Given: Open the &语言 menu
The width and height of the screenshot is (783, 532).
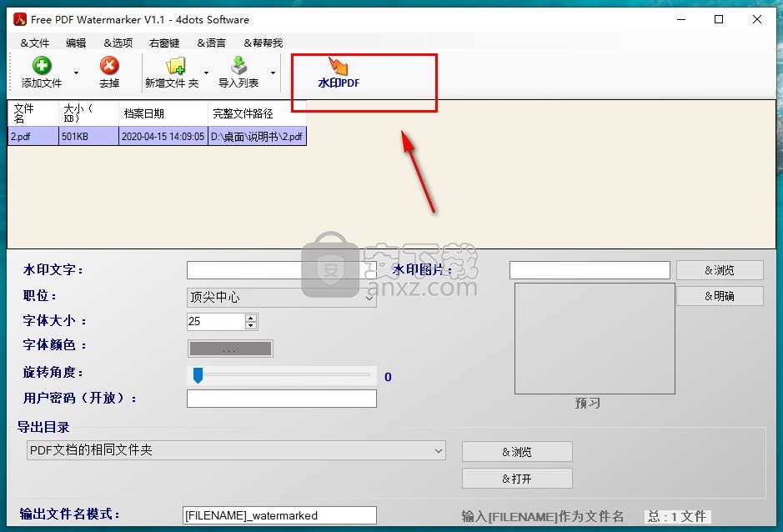Looking at the screenshot, I should click(x=211, y=43).
